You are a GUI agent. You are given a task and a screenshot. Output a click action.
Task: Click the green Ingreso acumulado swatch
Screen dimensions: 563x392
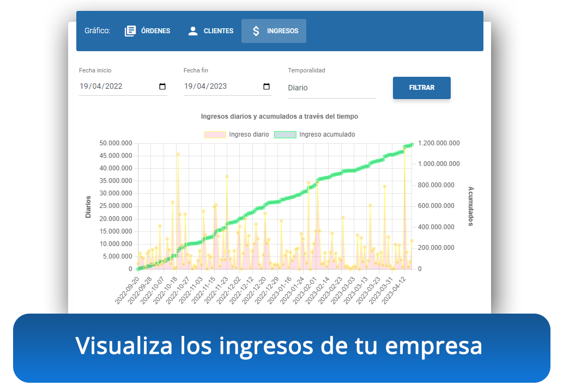coord(285,134)
